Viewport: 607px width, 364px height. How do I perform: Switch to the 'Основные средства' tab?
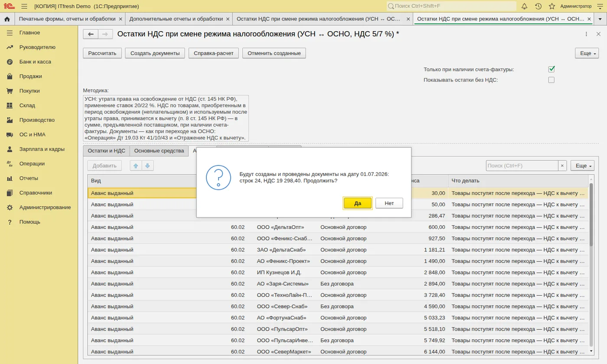click(159, 151)
